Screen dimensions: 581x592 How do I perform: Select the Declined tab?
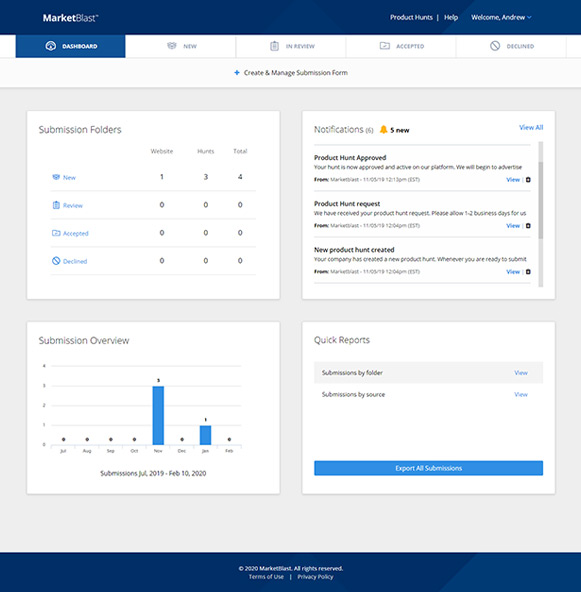coord(511,46)
